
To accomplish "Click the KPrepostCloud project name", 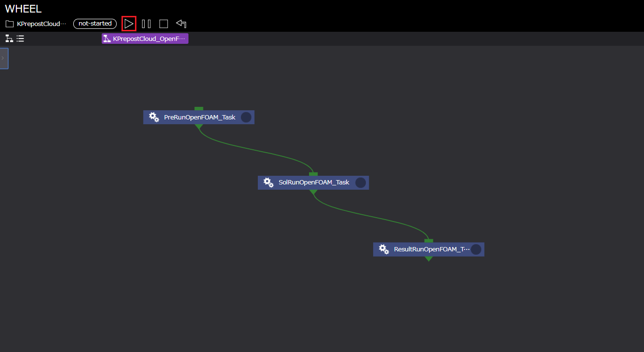I will pyautogui.click(x=41, y=24).
